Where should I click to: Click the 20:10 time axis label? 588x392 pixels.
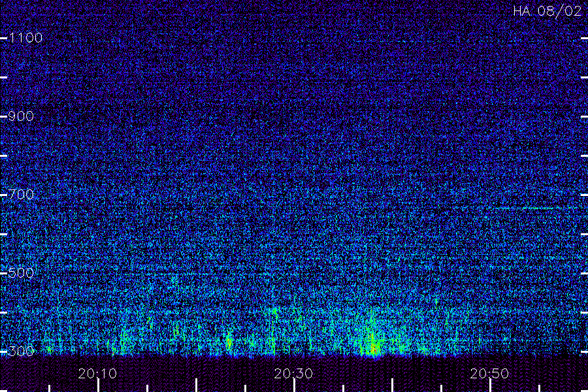point(97,374)
